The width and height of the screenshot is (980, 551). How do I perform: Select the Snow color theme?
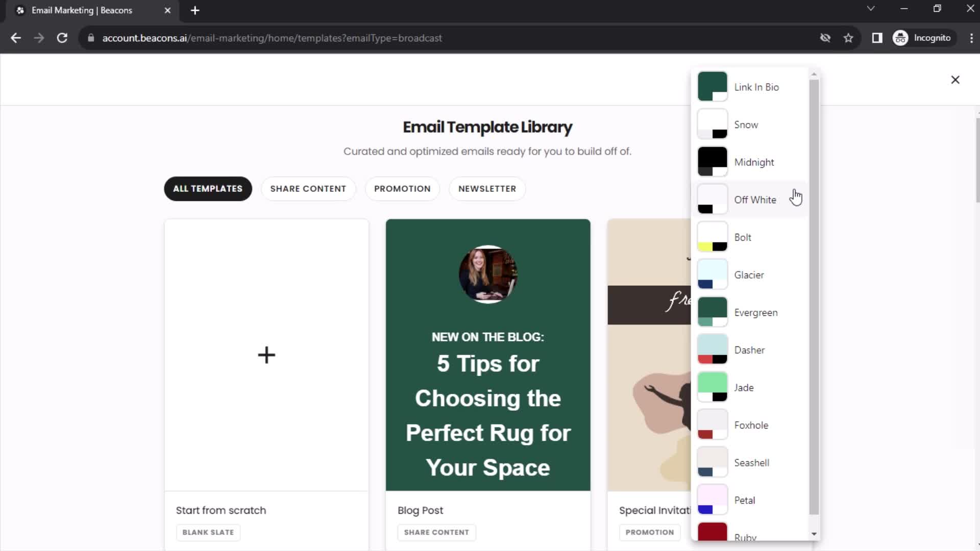(747, 124)
